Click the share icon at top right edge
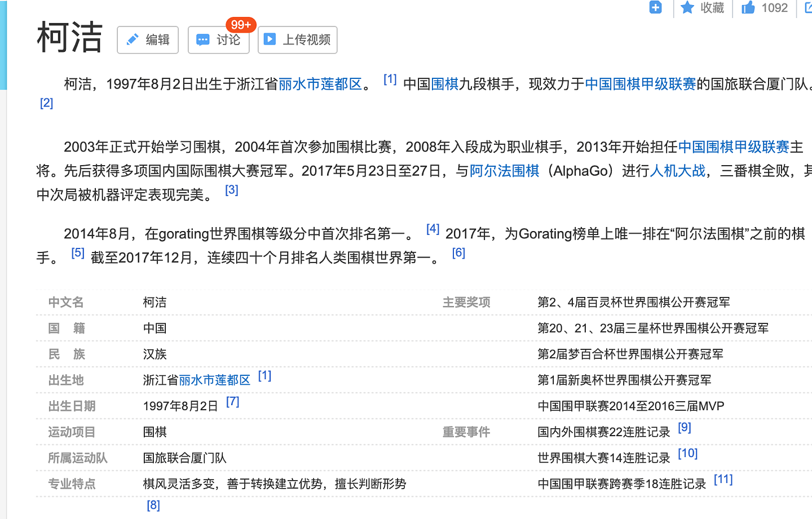Image resolution: width=812 pixels, height=519 pixels. tap(808, 7)
